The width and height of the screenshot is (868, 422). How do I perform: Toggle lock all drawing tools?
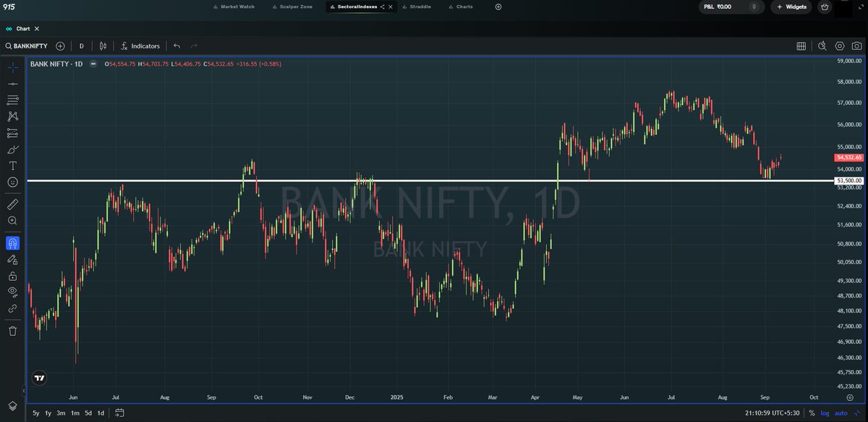[13, 276]
